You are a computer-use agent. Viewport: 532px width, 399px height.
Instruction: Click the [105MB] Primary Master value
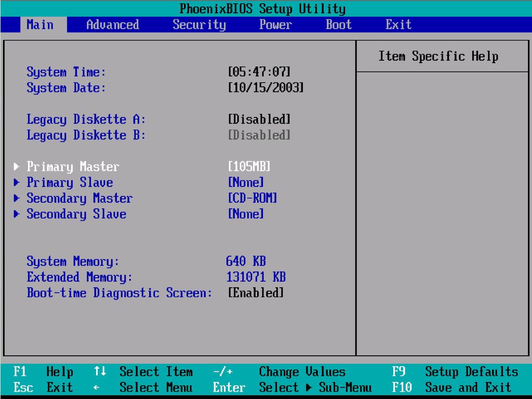coord(249,166)
